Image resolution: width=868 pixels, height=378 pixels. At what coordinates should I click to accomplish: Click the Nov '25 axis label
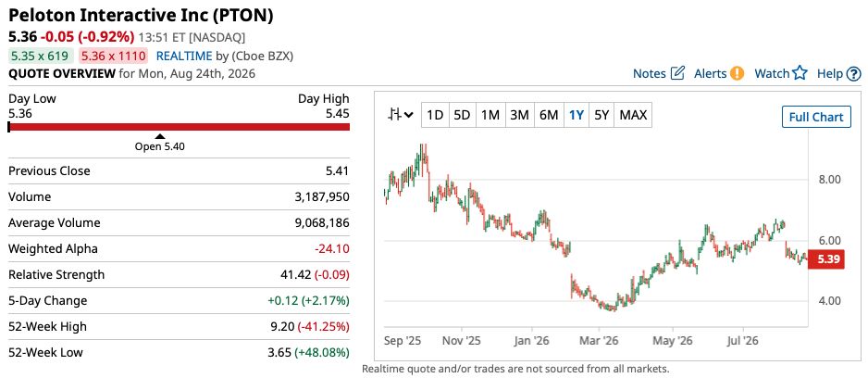[463, 340]
